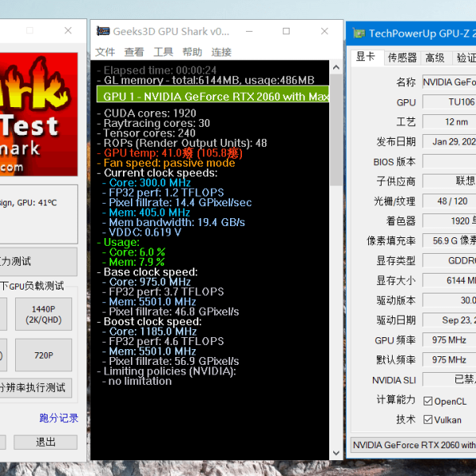
Task: Click the 显存类型 field showing GDDR
Action: [449, 260]
